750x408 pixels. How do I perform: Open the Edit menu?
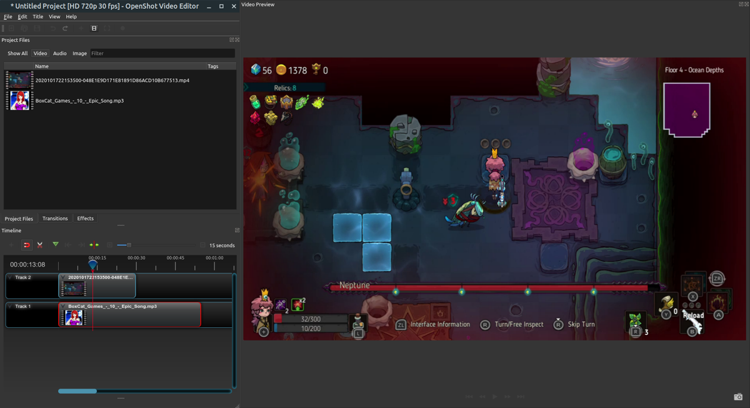(x=22, y=17)
